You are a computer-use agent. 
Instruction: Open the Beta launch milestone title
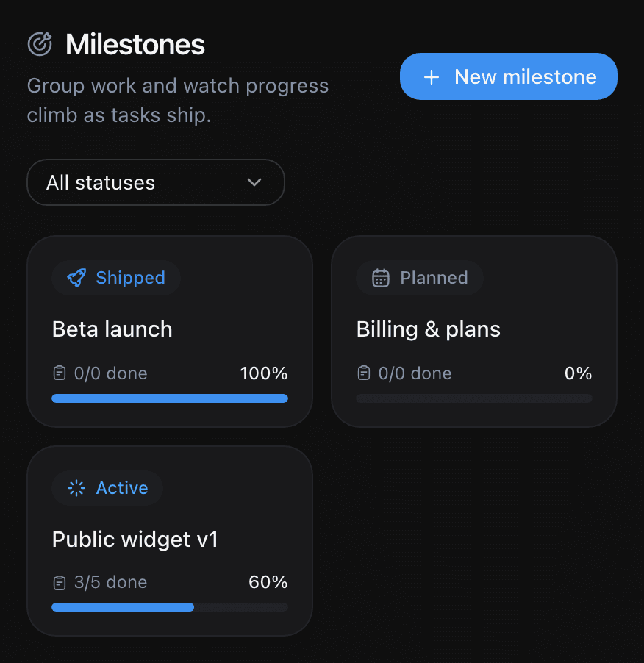click(x=112, y=329)
